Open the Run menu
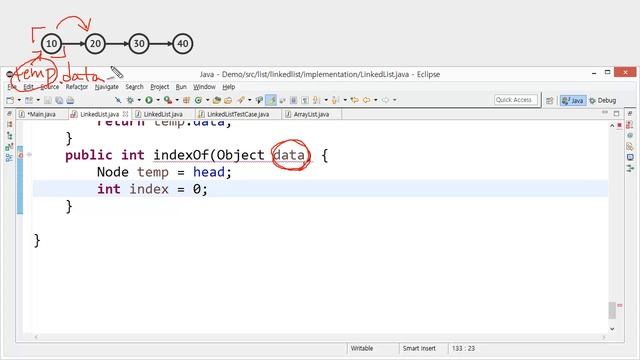Image resolution: width=640 pixels, height=360 pixels. click(x=181, y=87)
